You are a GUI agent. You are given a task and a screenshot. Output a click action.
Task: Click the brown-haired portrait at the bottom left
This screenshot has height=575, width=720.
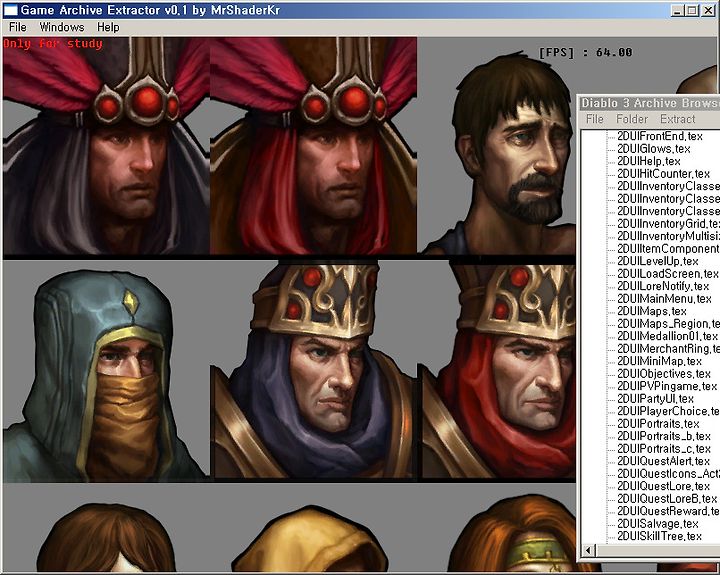point(107,538)
